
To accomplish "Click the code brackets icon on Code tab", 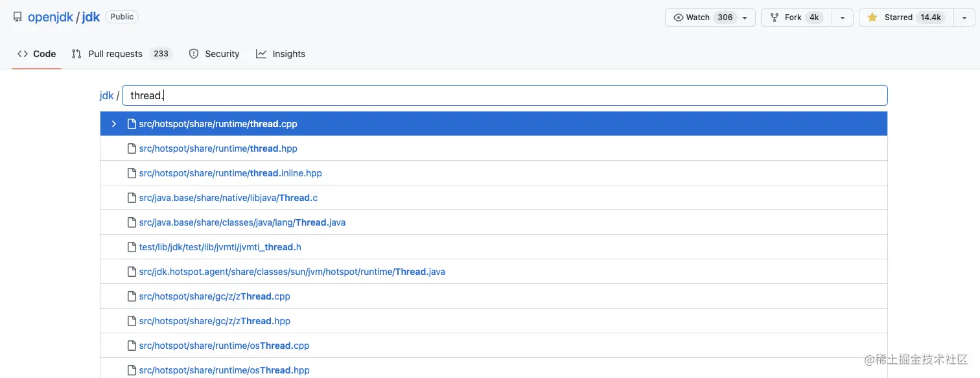I will [x=23, y=54].
